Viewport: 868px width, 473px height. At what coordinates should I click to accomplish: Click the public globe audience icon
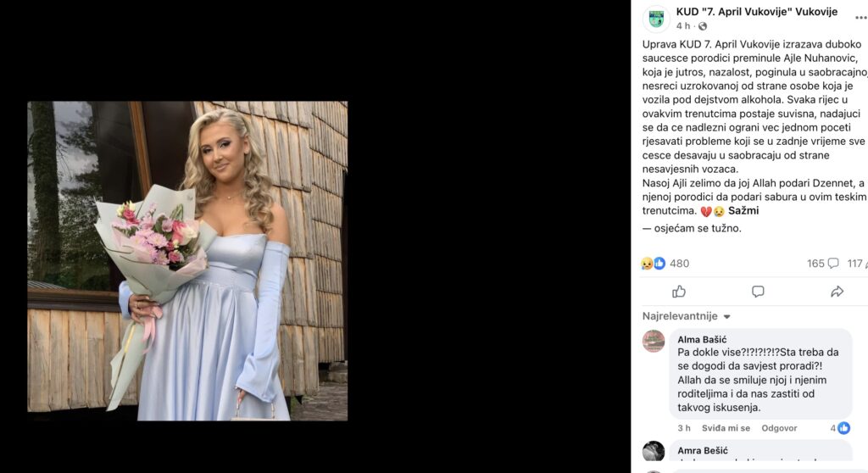tap(703, 26)
